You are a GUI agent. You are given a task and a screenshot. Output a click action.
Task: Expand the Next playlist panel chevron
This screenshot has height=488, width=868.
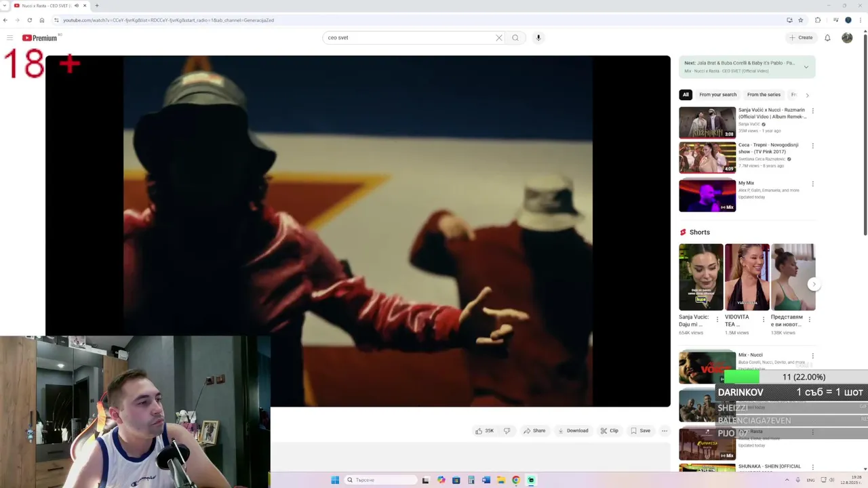coord(806,66)
